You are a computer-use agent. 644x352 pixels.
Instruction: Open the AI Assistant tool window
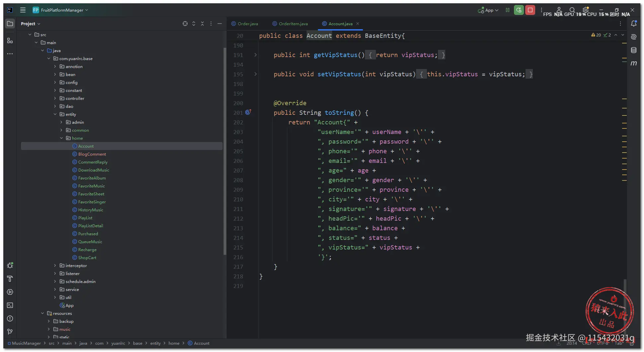(634, 37)
